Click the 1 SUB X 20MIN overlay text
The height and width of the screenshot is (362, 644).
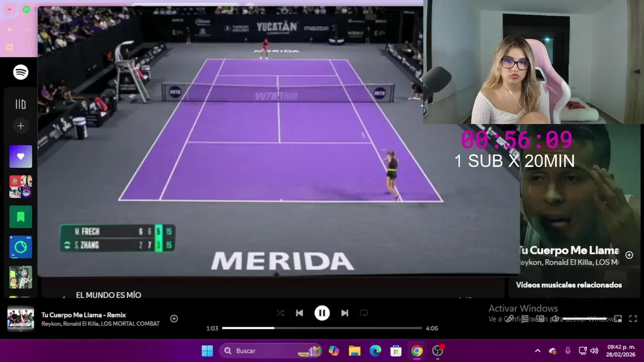[x=514, y=161]
